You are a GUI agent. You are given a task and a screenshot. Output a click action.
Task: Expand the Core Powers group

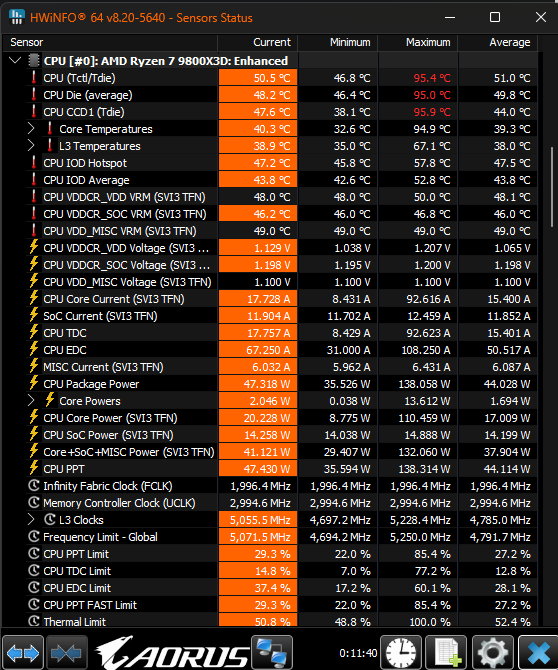[x=31, y=401]
